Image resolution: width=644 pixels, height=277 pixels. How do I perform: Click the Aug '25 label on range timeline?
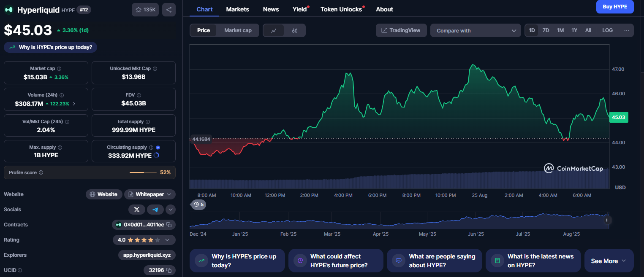(571, 234)
